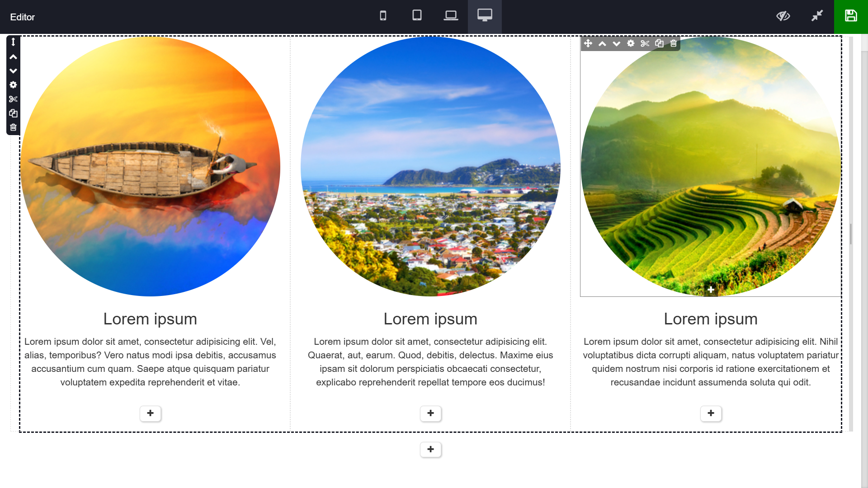Toggle the collapse fullscreen arrows icon
The width and height of the screenshot is (868, 488).
817,16
